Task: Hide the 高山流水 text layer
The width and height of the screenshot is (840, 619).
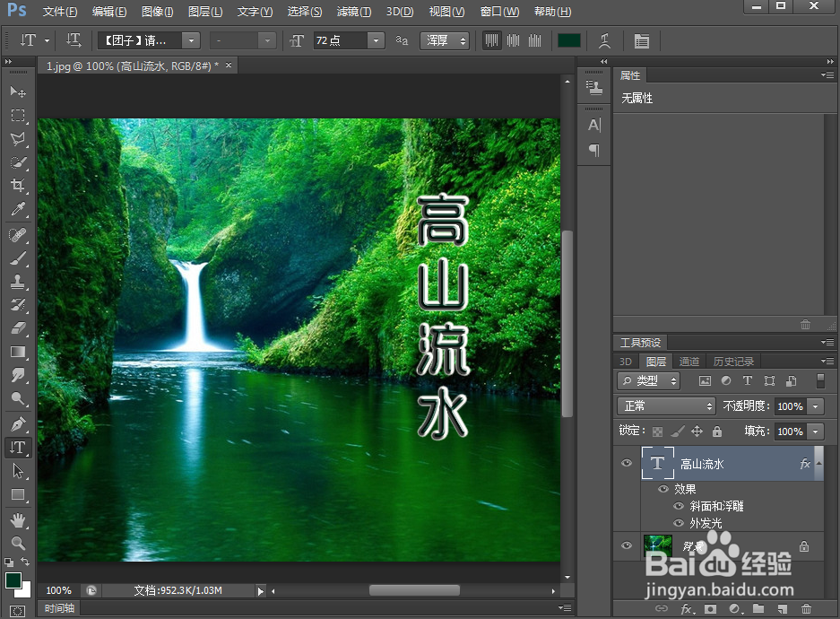Action: pos(627,463)
